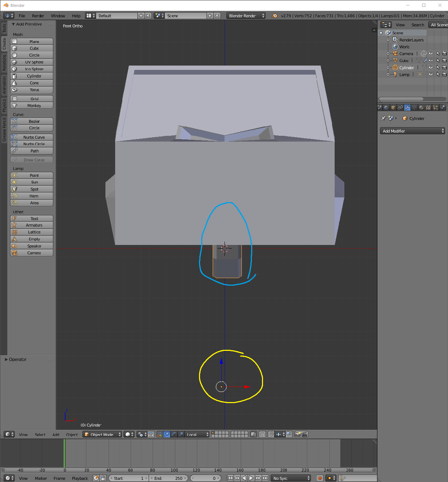
Task: Toggle the 3D manipulator widget button
Action: (x=160, y=434)
